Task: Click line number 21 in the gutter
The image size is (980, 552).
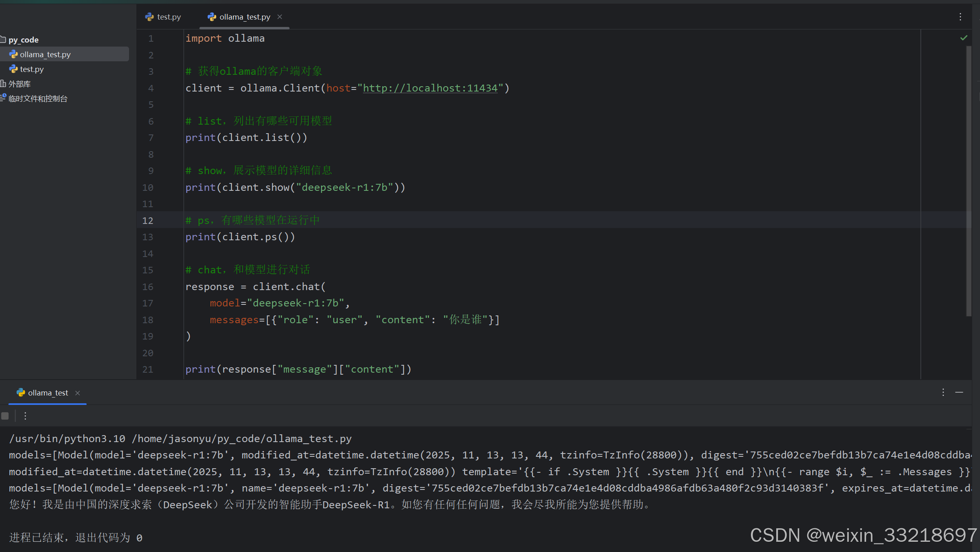Action: click(x=148, y=369)
